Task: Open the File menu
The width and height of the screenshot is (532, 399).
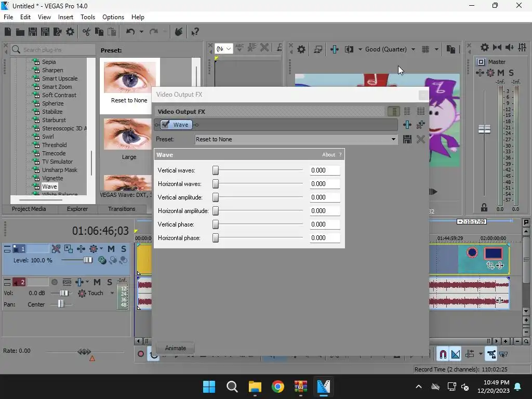Action: 8,17
